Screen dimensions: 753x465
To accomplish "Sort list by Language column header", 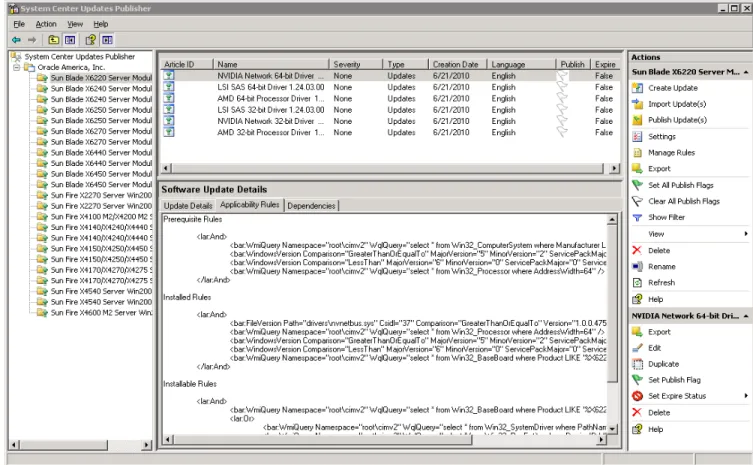I will (x=521, y=64).
